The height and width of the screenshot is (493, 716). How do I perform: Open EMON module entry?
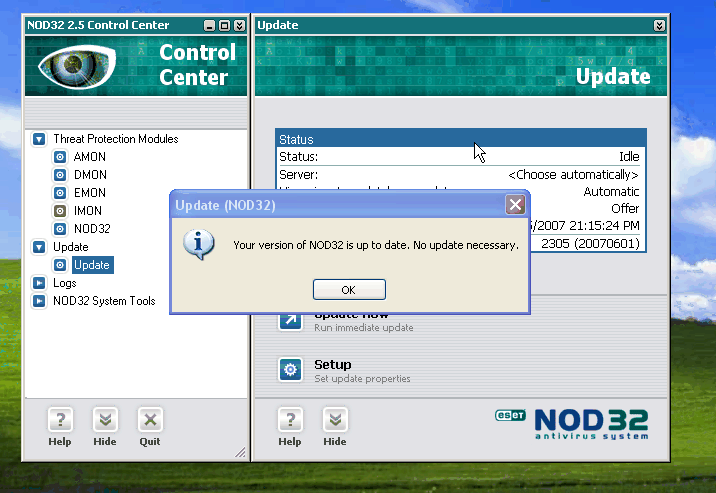pos(90,193)
